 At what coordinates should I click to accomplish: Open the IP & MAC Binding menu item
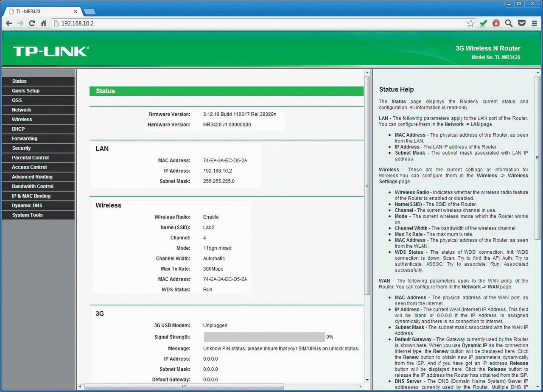click(38, 196)
